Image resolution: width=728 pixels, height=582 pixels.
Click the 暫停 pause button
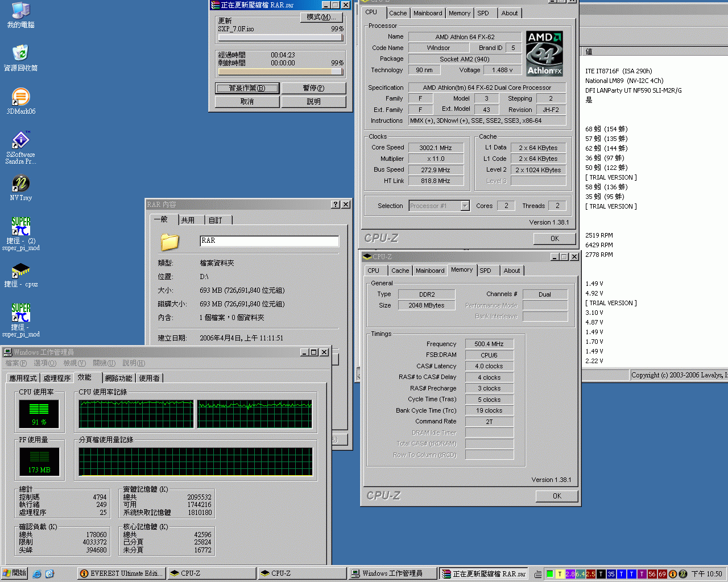[313, 88]
